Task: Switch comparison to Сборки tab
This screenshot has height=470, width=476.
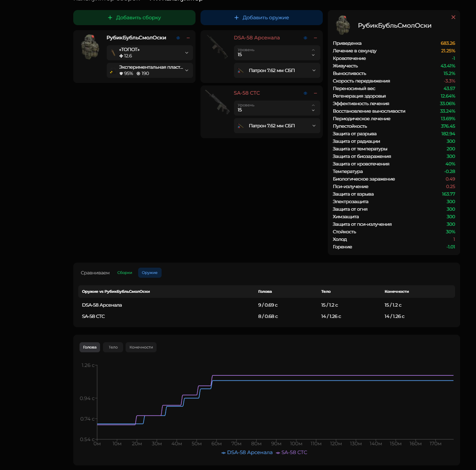Action: (125, 273)
